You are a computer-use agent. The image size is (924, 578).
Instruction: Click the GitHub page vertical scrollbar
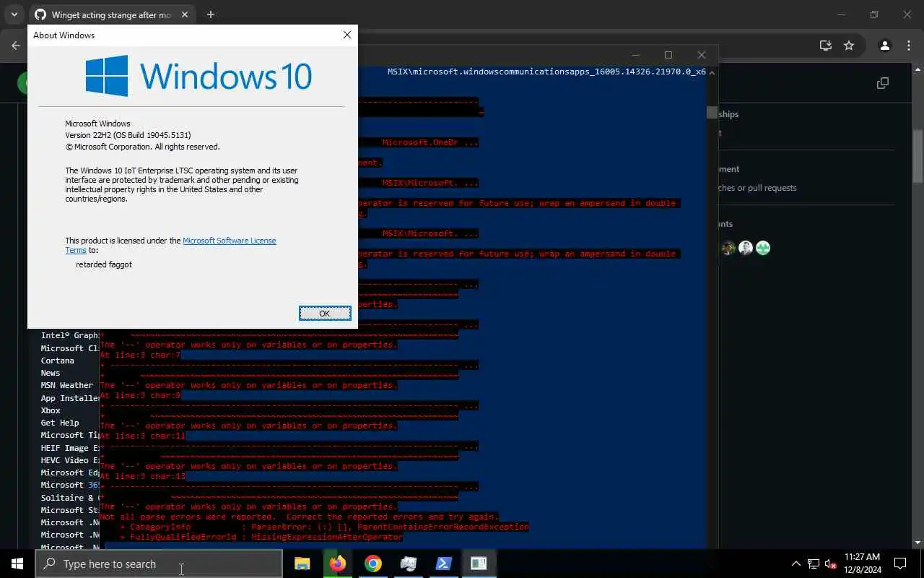pos(918,156)
